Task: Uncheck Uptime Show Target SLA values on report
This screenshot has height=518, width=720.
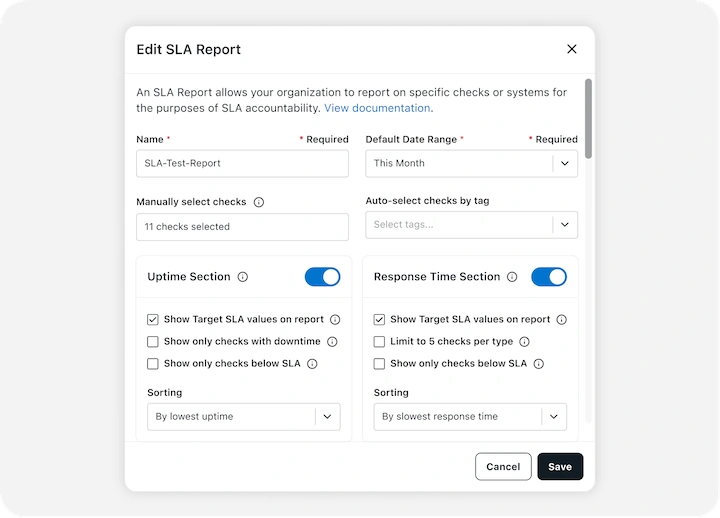Action: (153, 320)
